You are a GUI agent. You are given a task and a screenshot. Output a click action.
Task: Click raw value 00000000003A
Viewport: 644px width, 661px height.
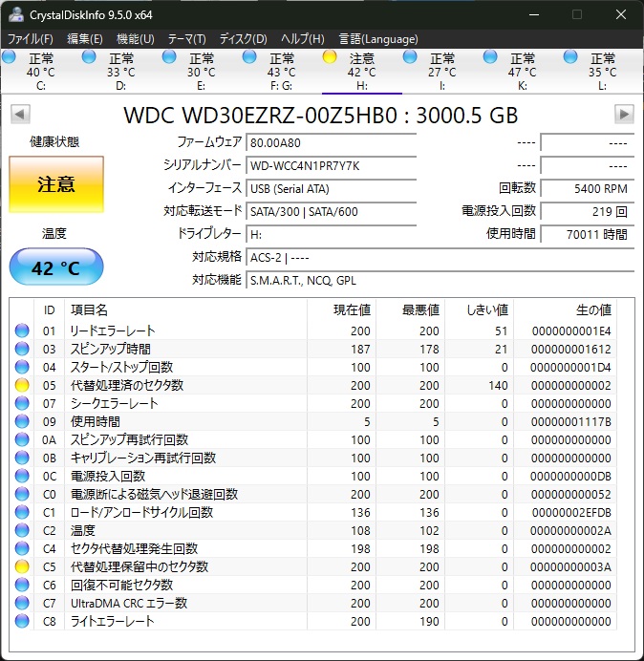pyautogui.click(x=570, y=566)
